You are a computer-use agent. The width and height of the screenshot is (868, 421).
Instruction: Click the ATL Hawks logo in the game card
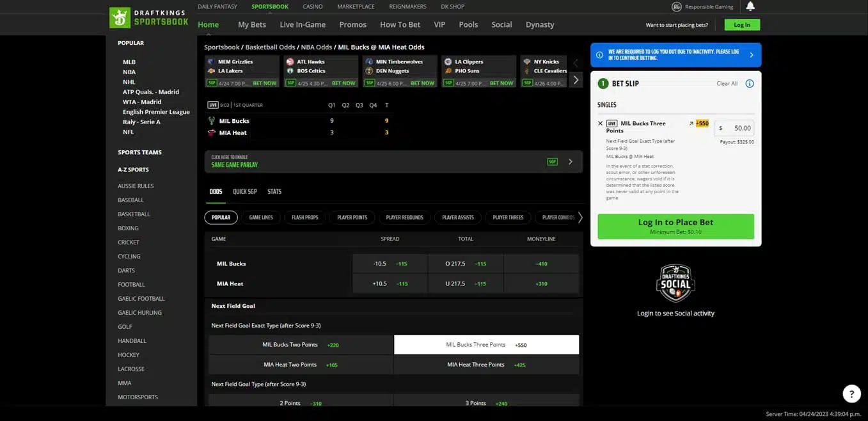coord(290,62)
